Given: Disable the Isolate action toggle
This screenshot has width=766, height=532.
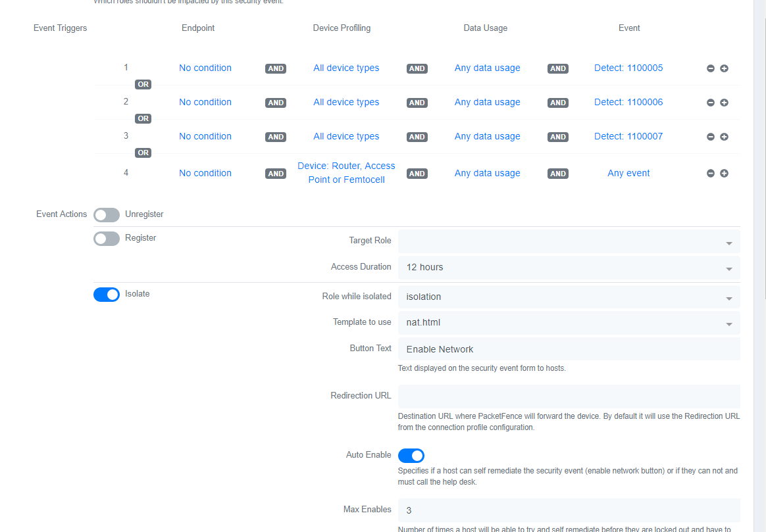Looking at the screenshot, I should [107, 295].
